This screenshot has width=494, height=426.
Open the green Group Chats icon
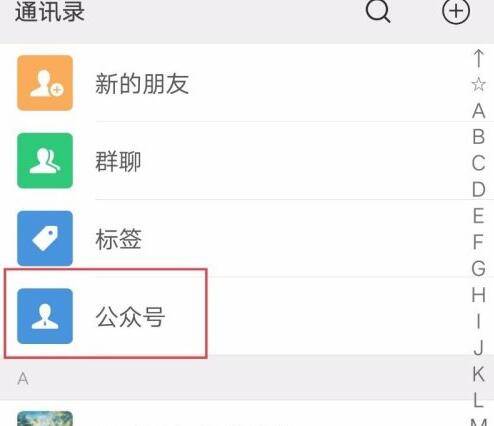(x=45, y=161)
